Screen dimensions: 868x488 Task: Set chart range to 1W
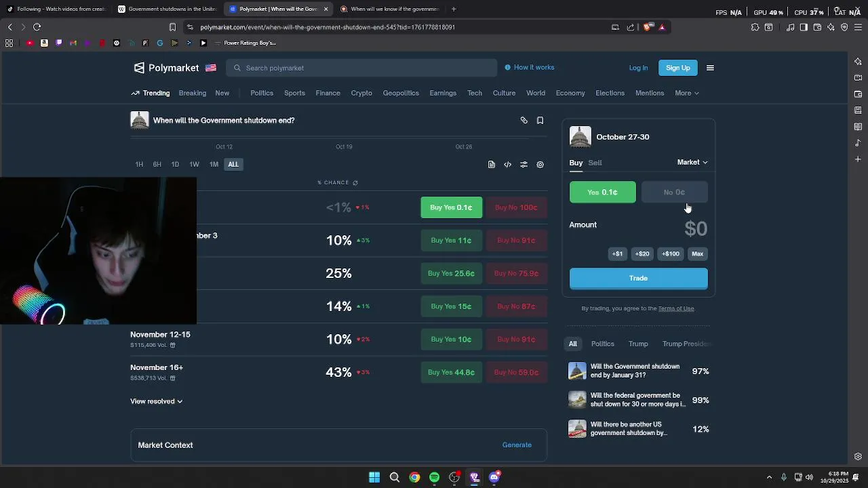194,165
